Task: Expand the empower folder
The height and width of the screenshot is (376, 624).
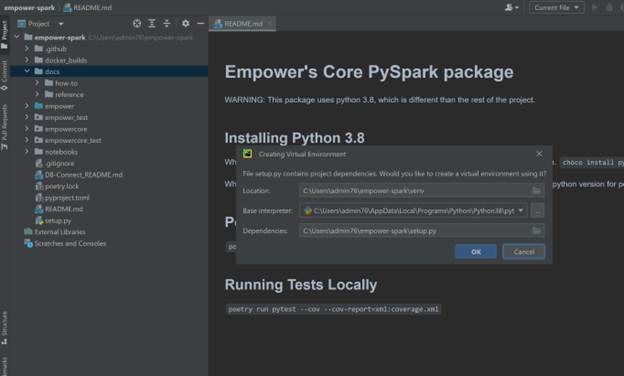Action: click(27, 106)
